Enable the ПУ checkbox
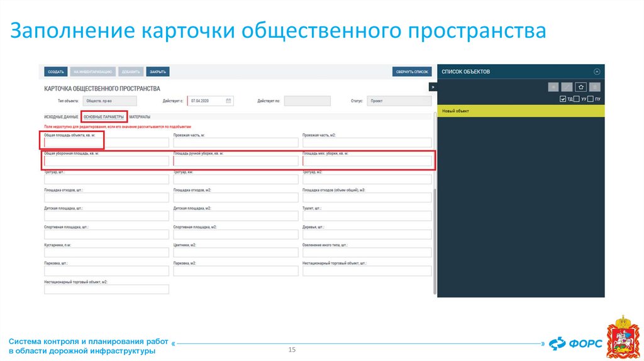Screen dimensions: 644x361 click(590, 99)
